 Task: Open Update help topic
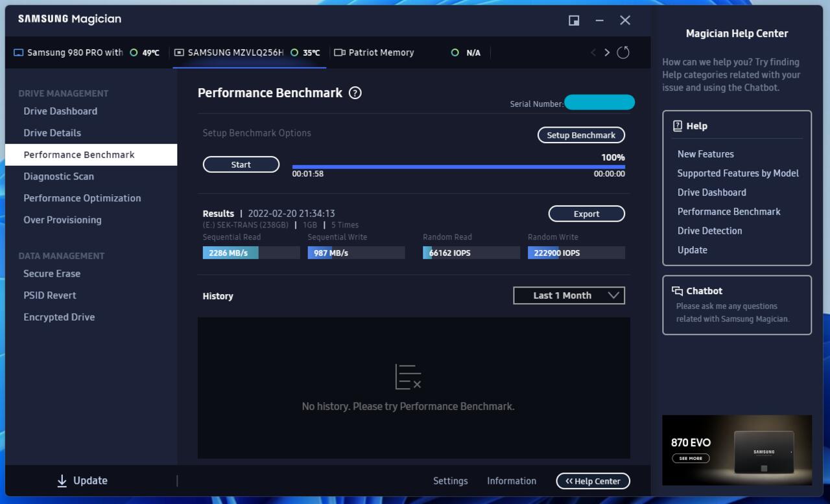[x=693, y=250]
